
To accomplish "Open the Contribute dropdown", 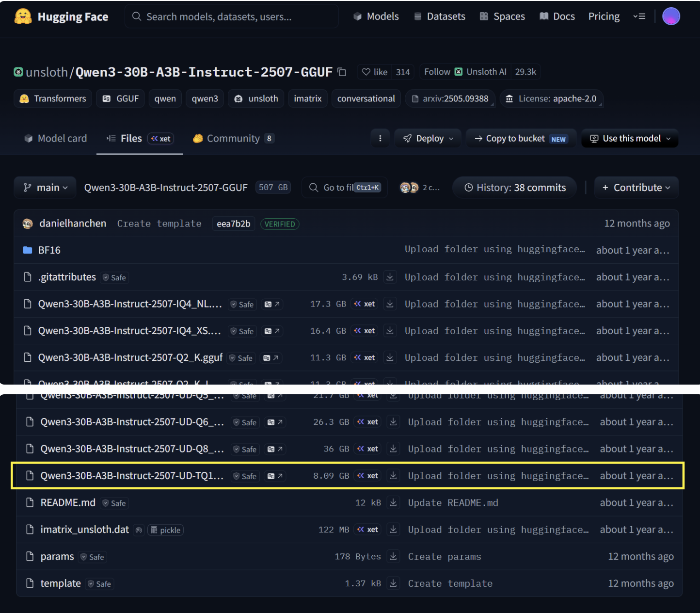I will [x=636, y=188].
